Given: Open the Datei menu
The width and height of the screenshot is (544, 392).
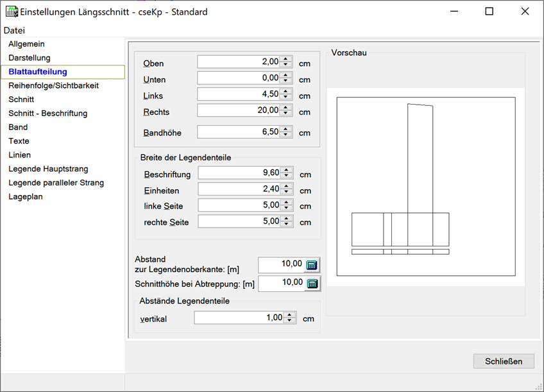Looking at the screenshot, I should coord(14,30).
